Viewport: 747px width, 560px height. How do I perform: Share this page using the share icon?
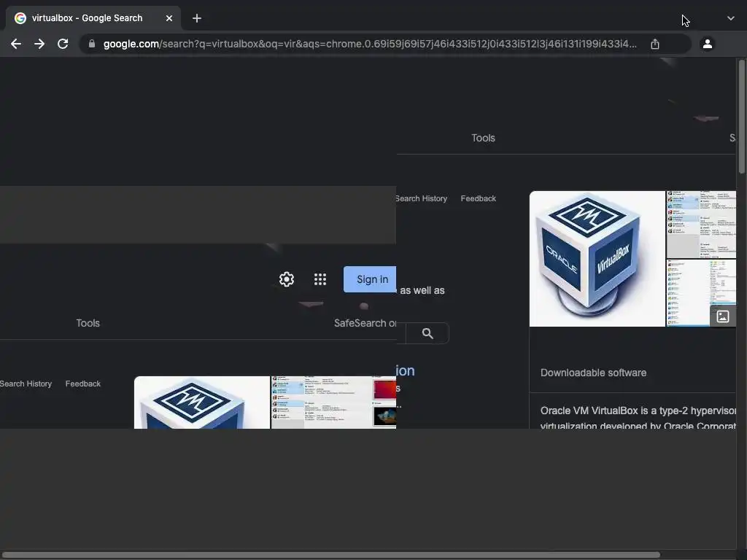click(655, 44)
